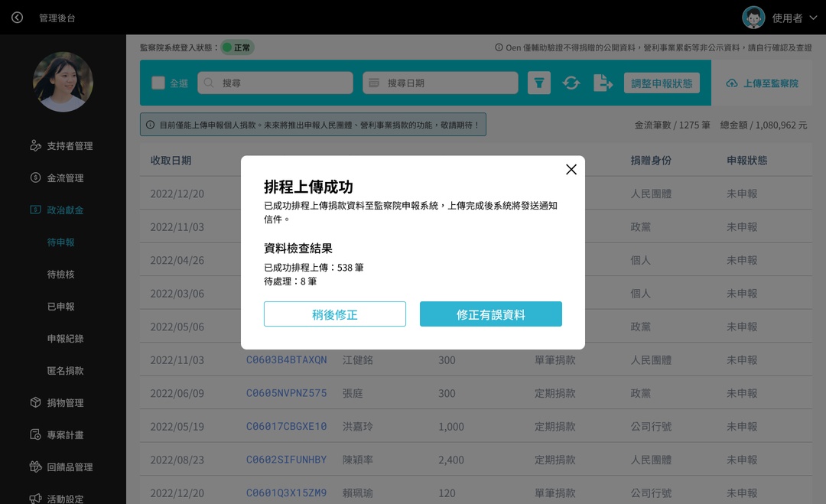Open the 搜尋日期 date picker
This screenshot has width=826, height=504.
[x=440, y=83]
